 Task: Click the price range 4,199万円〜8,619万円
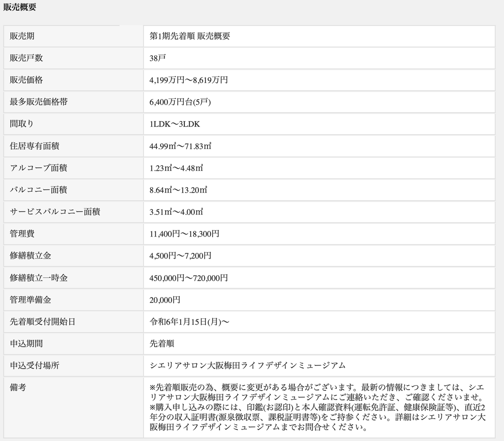[x=189, y=80]
